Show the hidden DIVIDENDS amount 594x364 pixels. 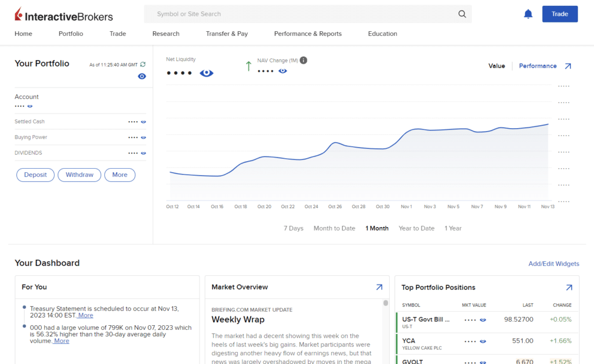pyautogui.click(x=144, y=153)
